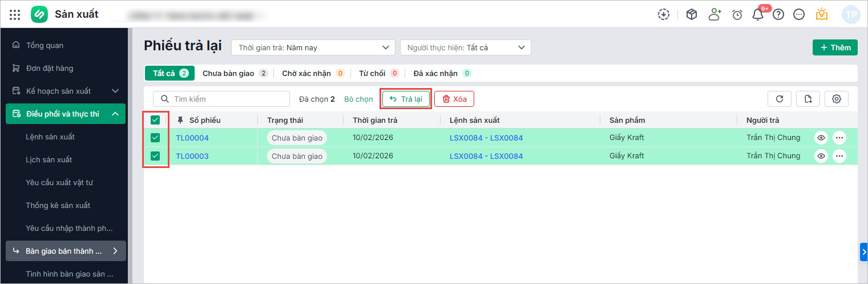Viewport: 868px width, 284px height.
Task: Switch to Đã xác nhận tab
Action: coord(442,73)
